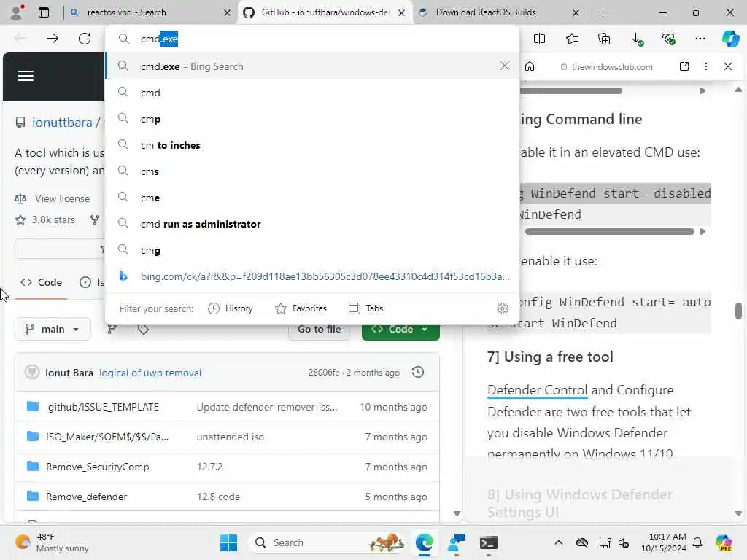
Task: Open address bar search settings gear
Action: [x=502, y=308]
